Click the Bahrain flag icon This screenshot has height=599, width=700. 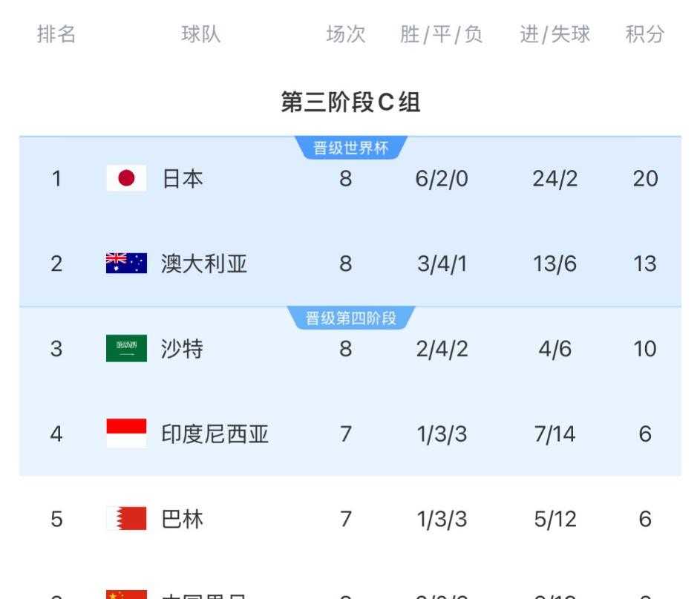coord(126,518)
